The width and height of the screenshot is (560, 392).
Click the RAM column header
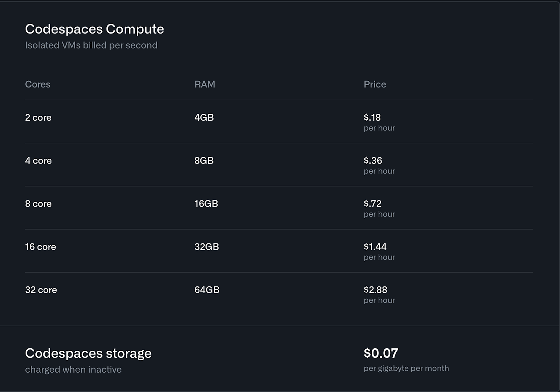[204, 84]
